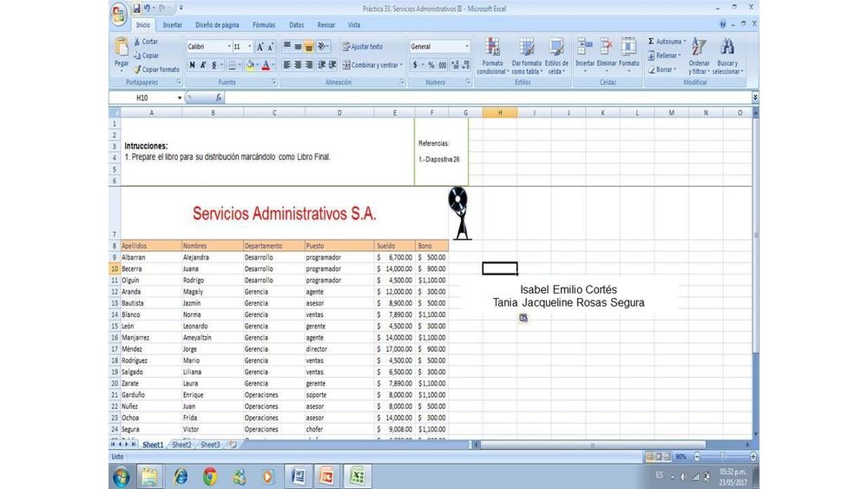Open PowerPoint from the Windows taskbar
868x489 pixels.
pos(326,476)
